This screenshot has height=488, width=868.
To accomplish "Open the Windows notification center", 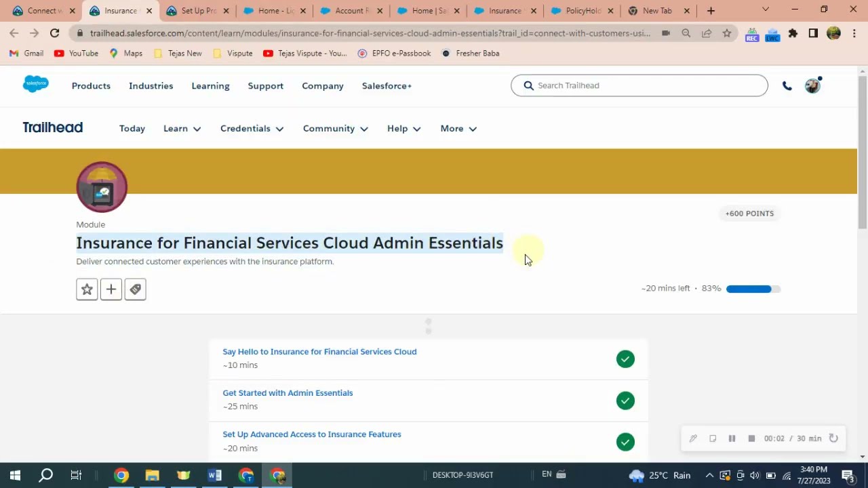I will pyautogui.click(x=848, y=475).
